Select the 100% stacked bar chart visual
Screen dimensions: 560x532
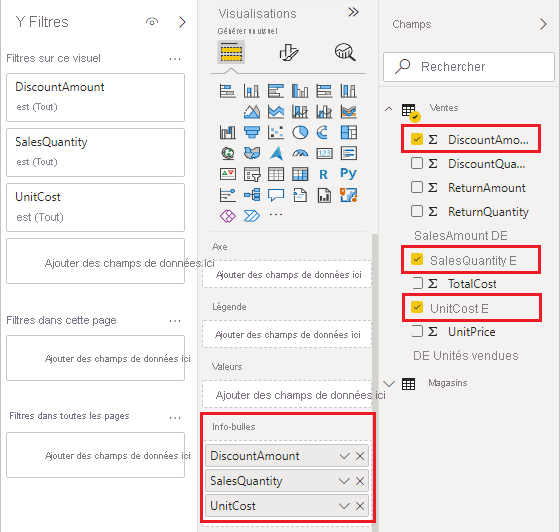[x=324, y=91]
